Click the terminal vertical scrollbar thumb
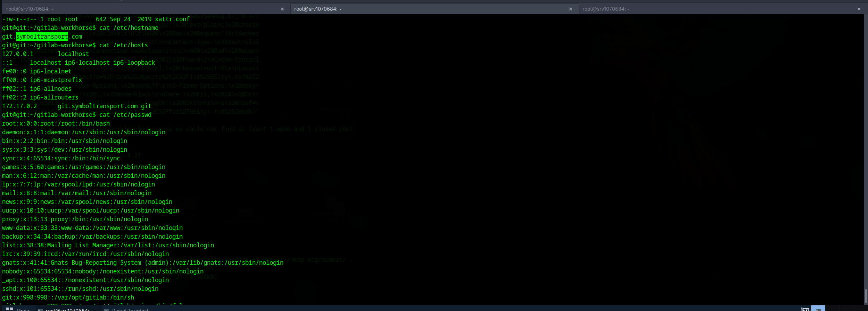The width and height of the screenshot is (868, 311). tap(866, 296)
